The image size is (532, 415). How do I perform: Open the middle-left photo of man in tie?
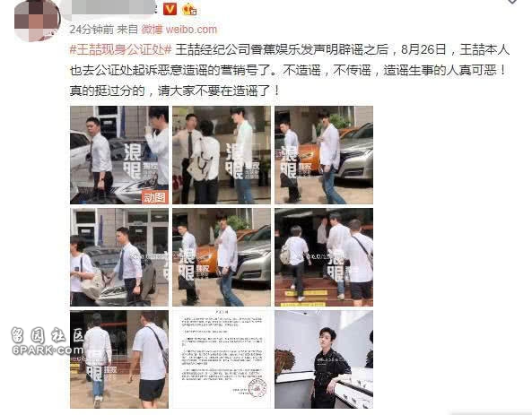click(119, 257)
